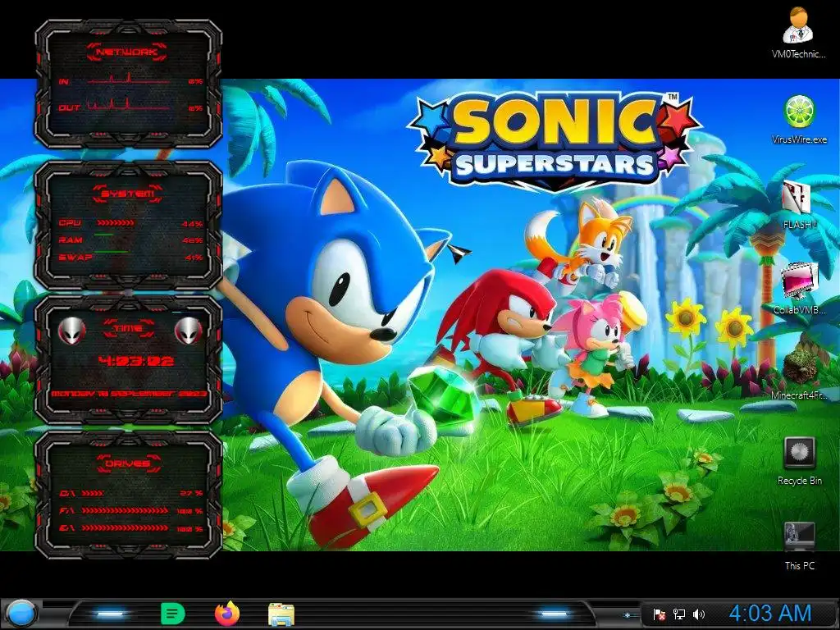The image size is (840, 630).
Task: Click the widget clock reading 4:03:02
Action: click(136, 361)
